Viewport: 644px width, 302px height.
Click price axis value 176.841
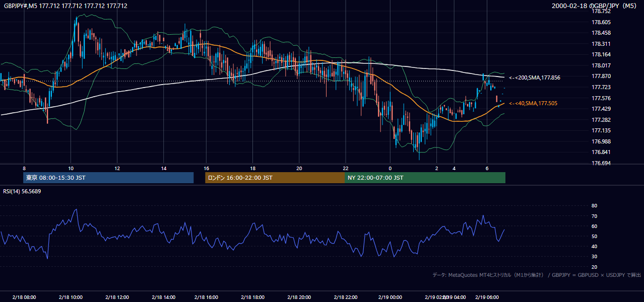[601, 152]
